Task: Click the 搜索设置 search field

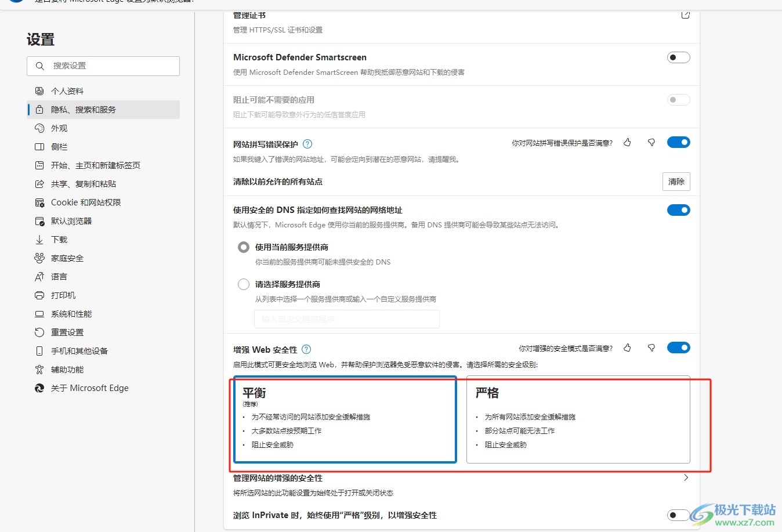Action: pyautogui.click(x=103, y=66)
